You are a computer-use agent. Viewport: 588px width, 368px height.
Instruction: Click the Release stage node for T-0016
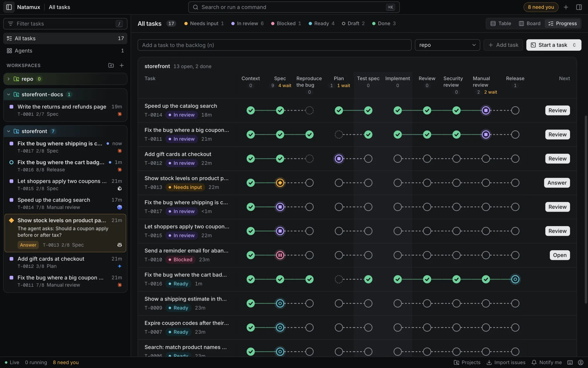pos(515,279)
